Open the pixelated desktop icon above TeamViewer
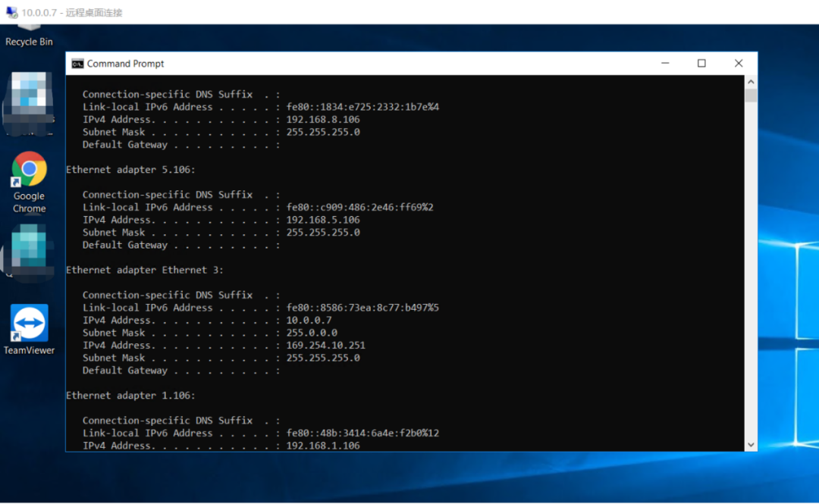819x504 pixels. coord(29,252)
